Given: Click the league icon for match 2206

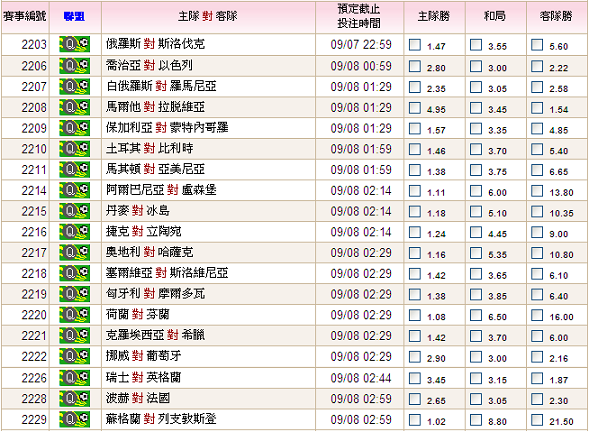Looking at the screenshot, I should 74,66.
